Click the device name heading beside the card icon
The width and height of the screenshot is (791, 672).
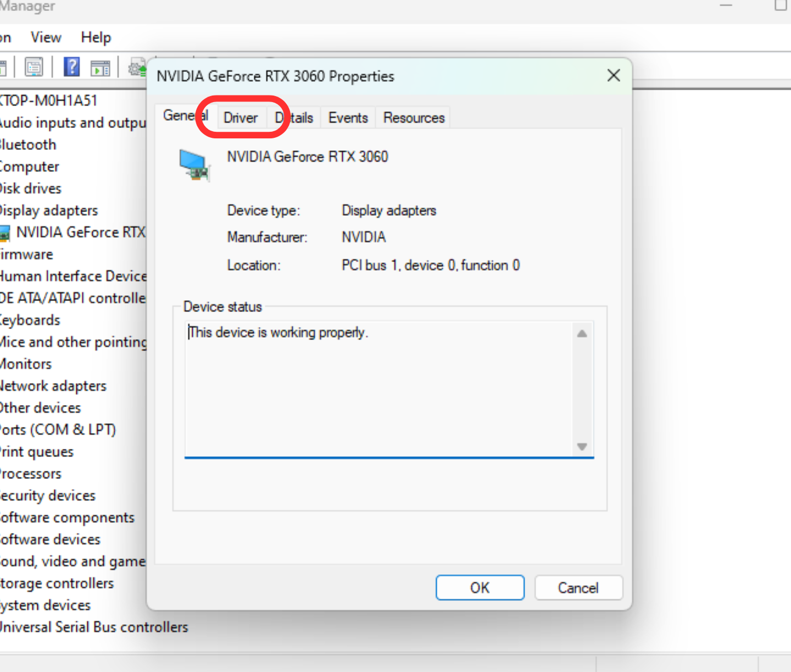point(308,156)
